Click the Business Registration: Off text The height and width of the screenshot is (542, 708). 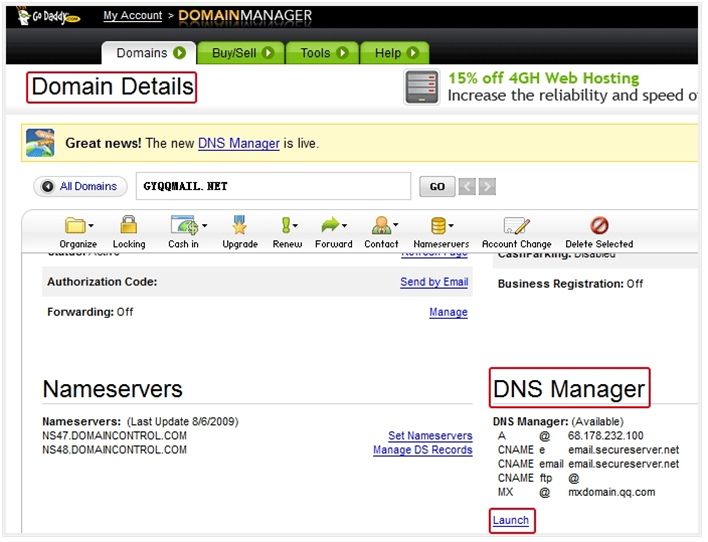(570, 284)
